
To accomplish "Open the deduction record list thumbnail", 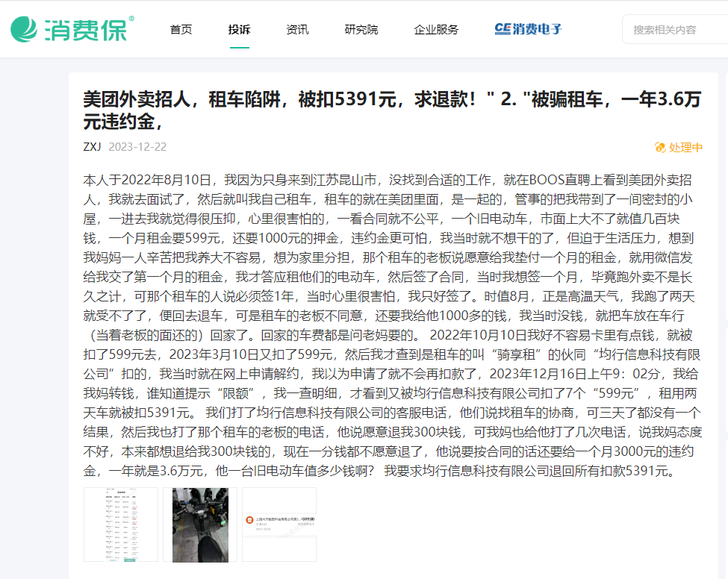I will 121,525.
